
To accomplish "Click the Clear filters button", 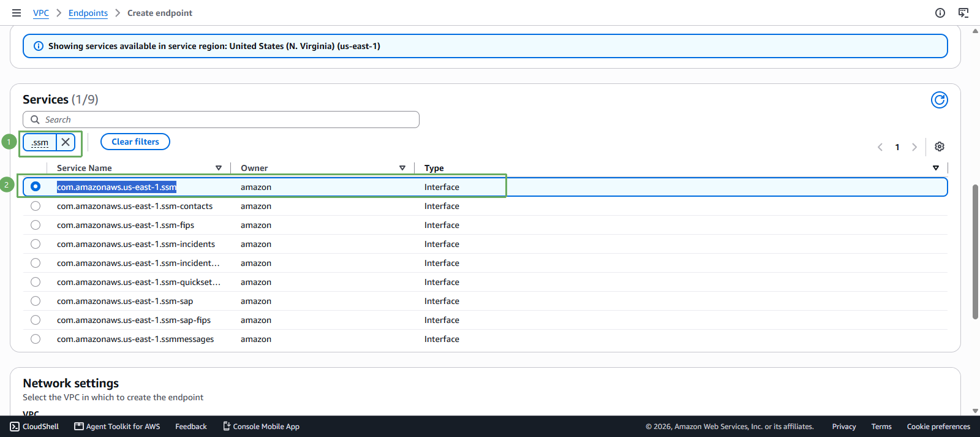I will click(x=135, y=142).
